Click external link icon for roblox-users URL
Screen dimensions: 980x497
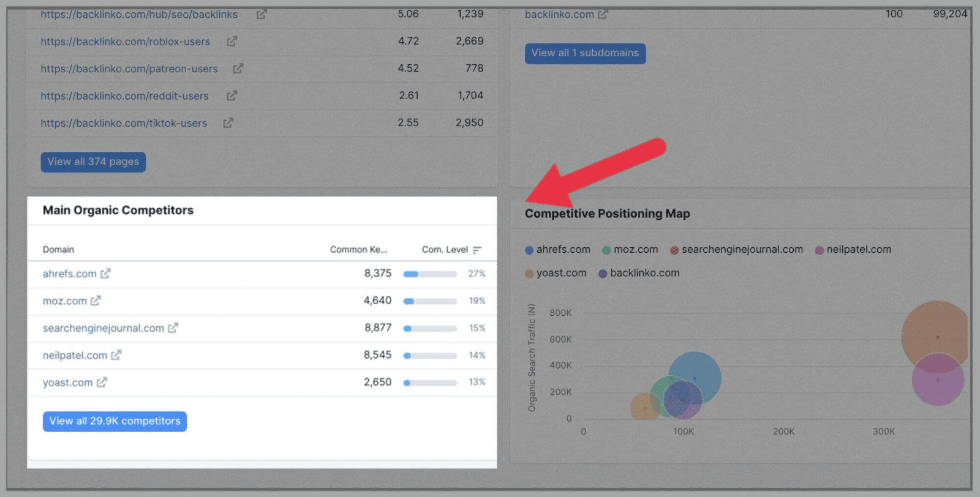pyautogui.click(x=232, y=42)
